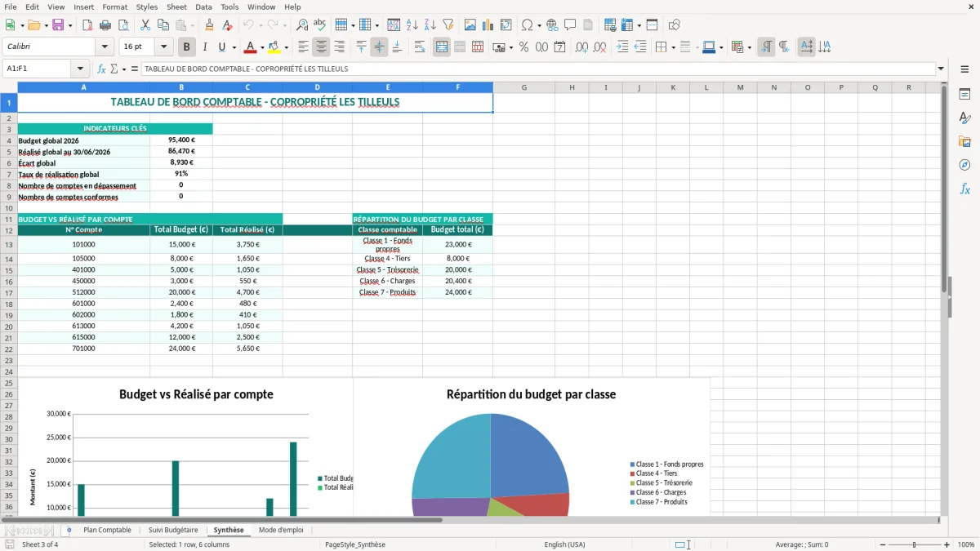Sort ascending A to Z
This screenshot has width=980, height=551.
point(412,25)
